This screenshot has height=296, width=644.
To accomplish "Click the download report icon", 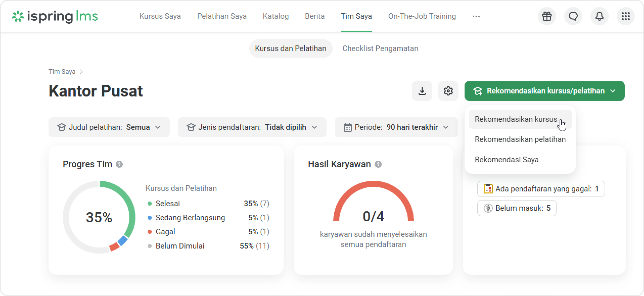I will [x=422, y=91].
